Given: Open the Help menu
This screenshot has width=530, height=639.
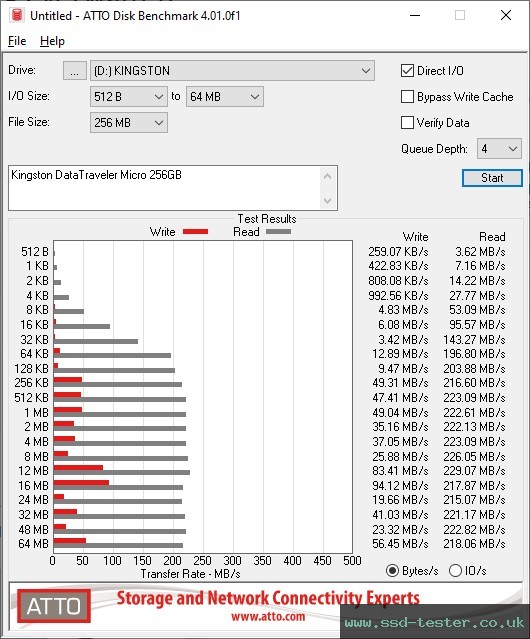Looking at the screenshot, I should pos(52,41).
